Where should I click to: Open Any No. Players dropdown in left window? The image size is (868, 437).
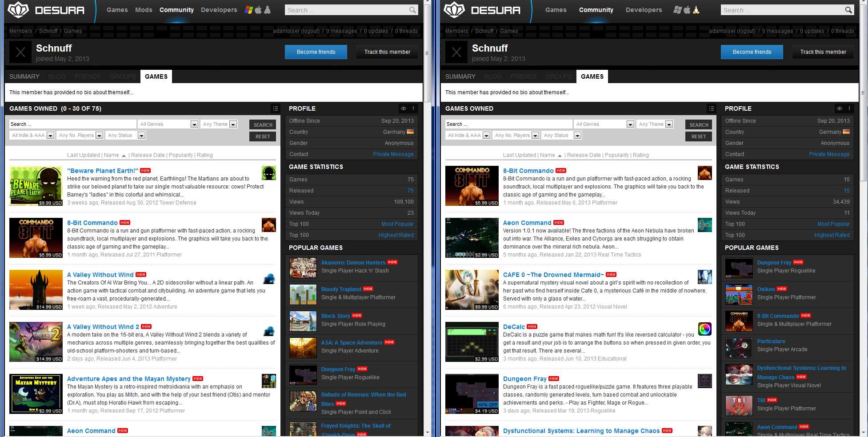[80, 135]
